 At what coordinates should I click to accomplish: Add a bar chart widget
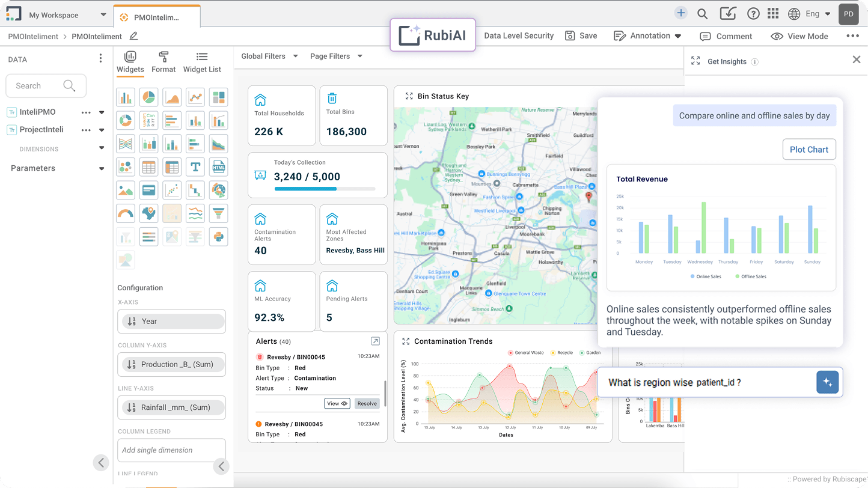tap(126, 97)
